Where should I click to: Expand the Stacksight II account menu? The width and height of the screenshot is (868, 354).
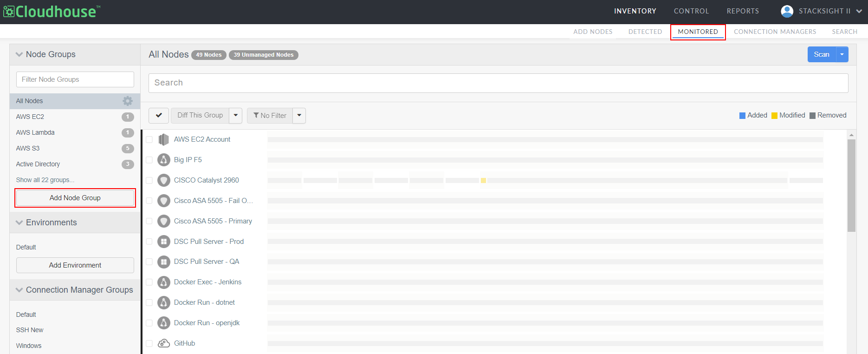point(859,11)
